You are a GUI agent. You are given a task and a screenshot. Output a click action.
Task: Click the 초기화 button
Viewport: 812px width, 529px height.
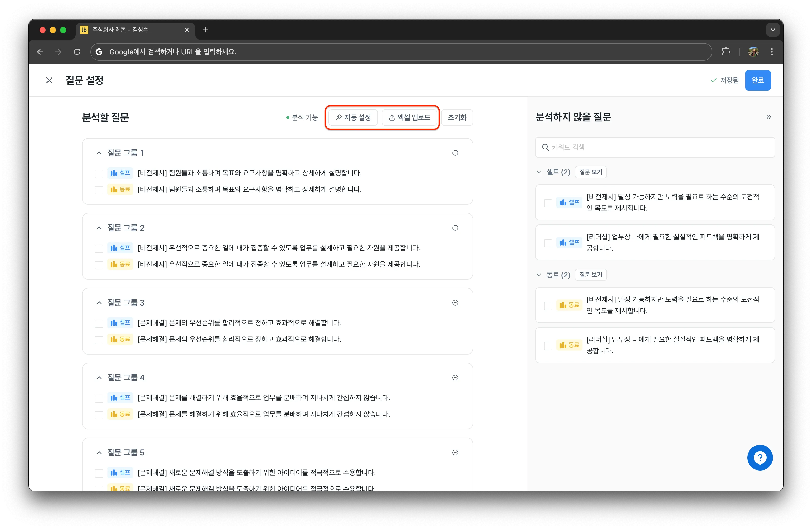[x=457, y=118]
